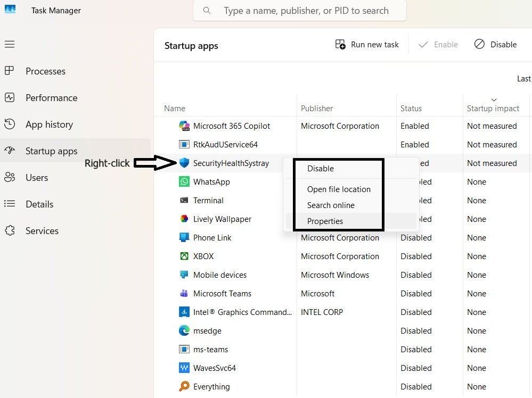Select the WhatsApp row name
532x398 pixels.
click(211, 182)
